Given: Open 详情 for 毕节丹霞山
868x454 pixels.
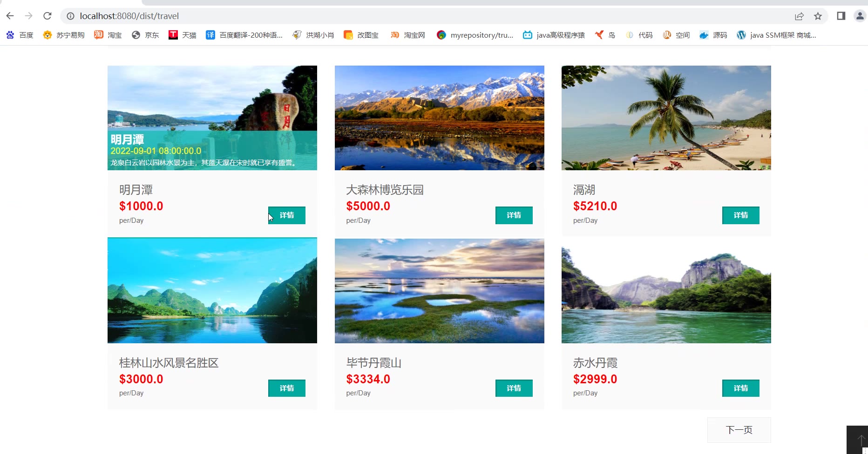Looking at the screenshot, I should click(x=514, y=388).
